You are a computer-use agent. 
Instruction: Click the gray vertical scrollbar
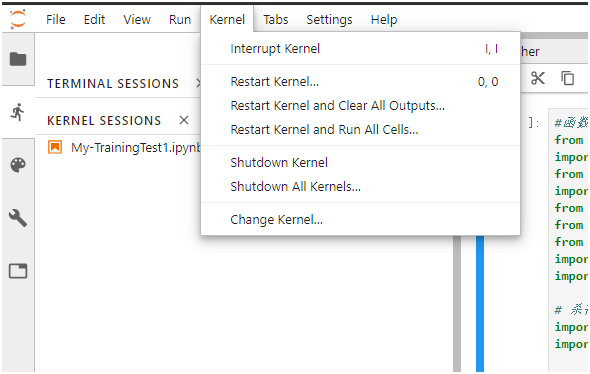click(x=457, y=304)
